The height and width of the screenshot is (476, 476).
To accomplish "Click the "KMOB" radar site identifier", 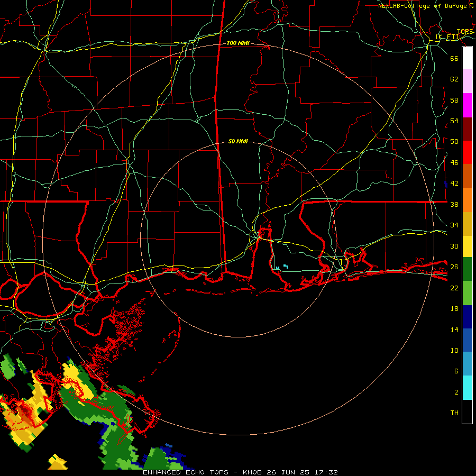I will coord(253,472).
